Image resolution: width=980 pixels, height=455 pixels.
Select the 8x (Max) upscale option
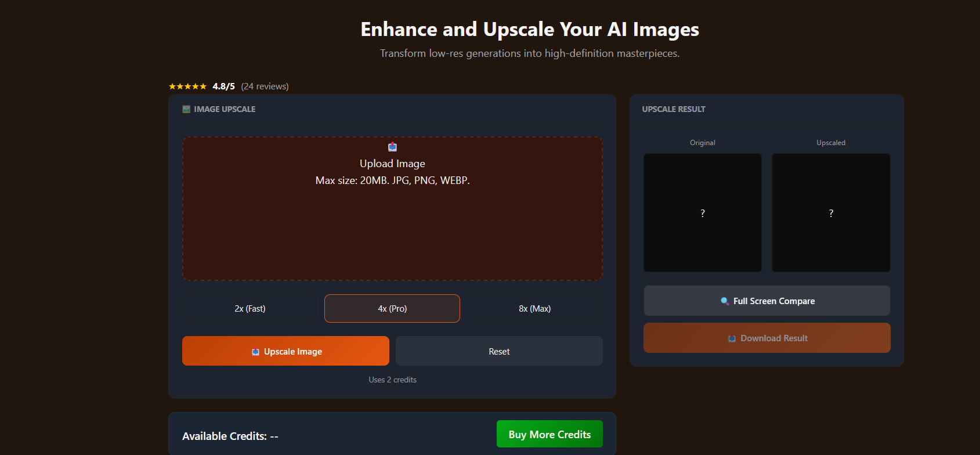point(535,309)
